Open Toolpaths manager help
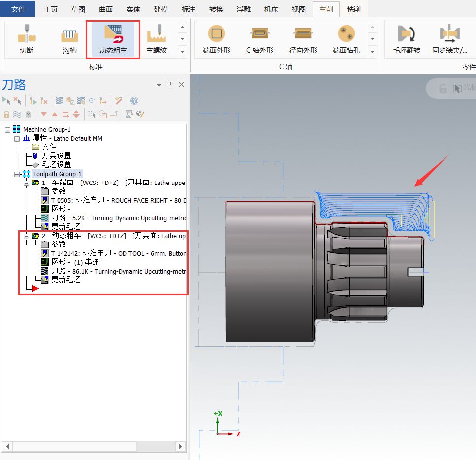This screenshot has height=460, width=476. click(x=134, y=101)
